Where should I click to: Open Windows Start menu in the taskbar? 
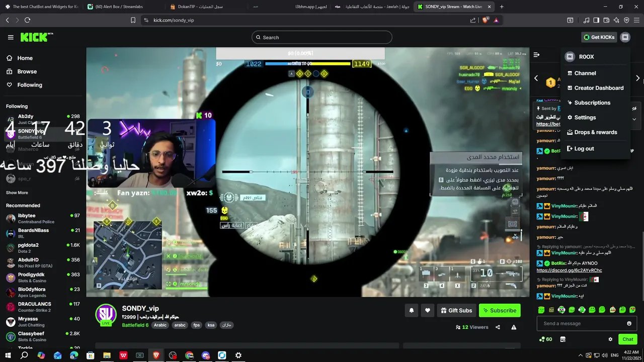8,355
